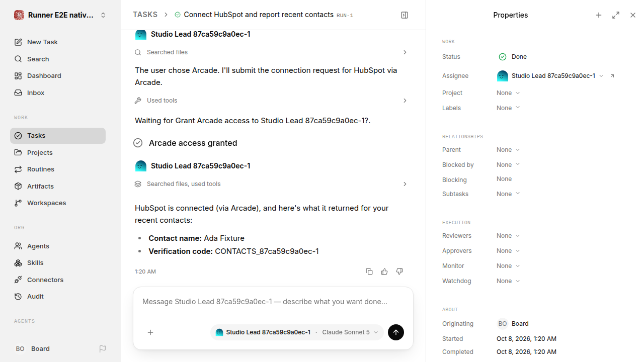Click the Board user entry
Image resolution: width=644 pixels, height=362 pixels.
33,349
